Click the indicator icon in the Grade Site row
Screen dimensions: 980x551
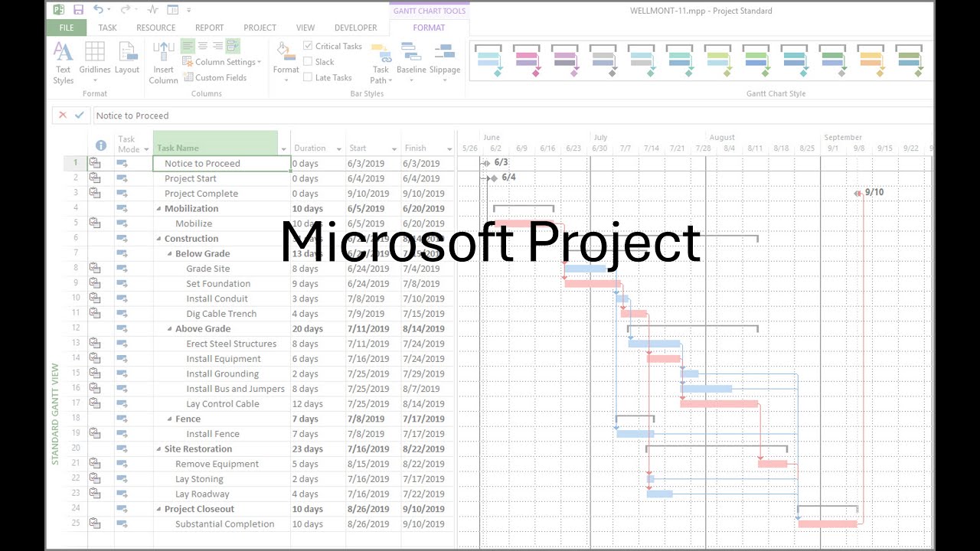pos(95,268)
